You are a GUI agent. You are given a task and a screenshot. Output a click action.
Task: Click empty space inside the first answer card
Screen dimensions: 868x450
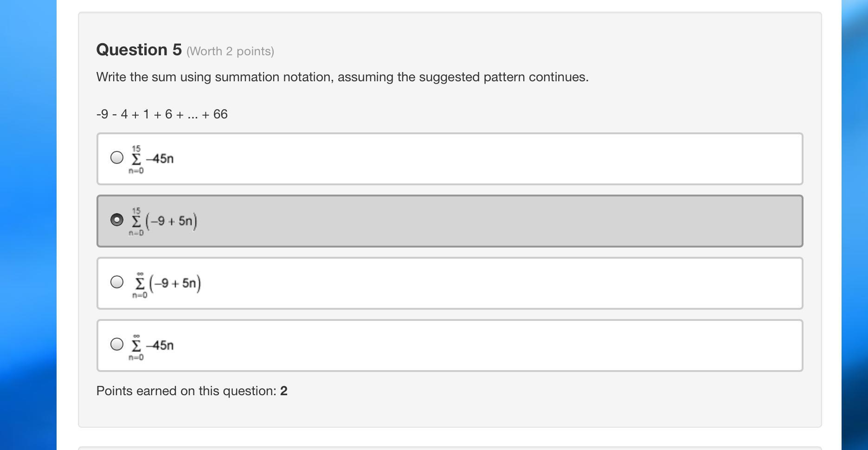(x=464, y=159)
